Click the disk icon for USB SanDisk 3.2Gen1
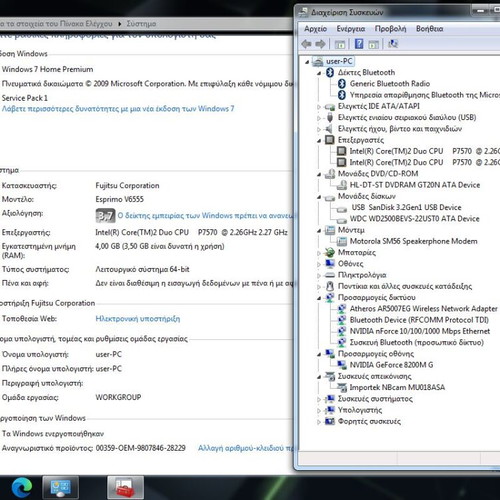This screenshot has width=500, height=500. (x=341, y=209)
